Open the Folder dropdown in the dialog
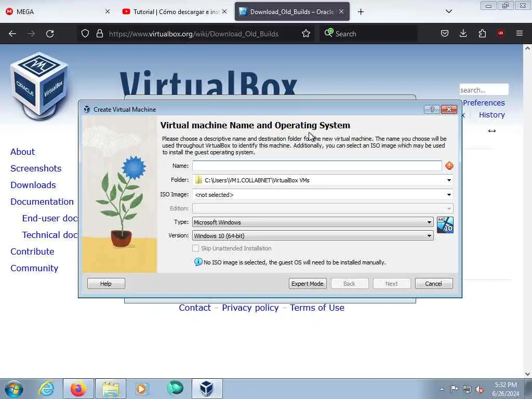This screenshot has height=399, width=532. pyautogui.click(x=449, y=180)
